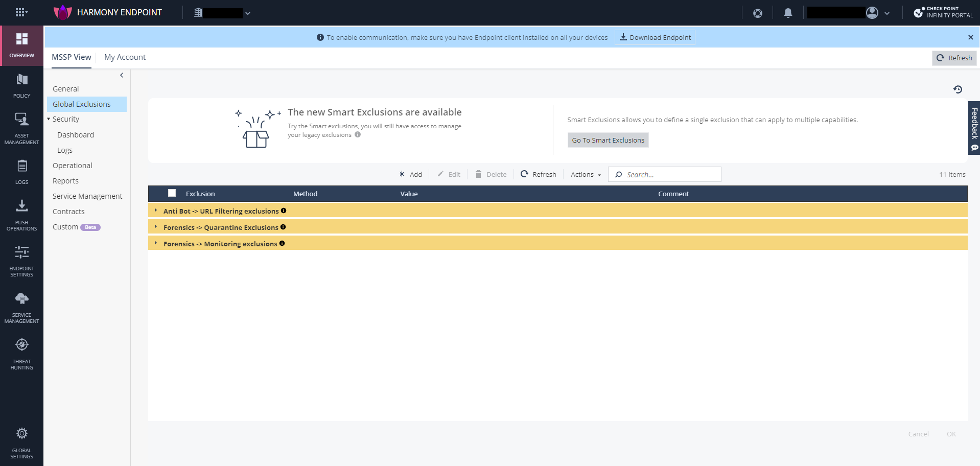Switch to the MSSP View tab
The height and width of the screenshot is (466, 980).
tap(72, 57)
